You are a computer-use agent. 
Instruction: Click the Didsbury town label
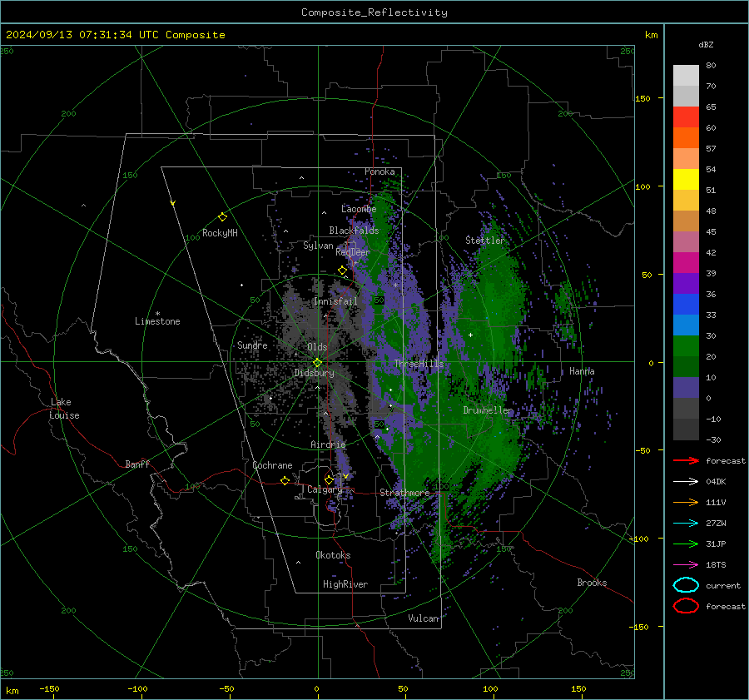[314, 373]
